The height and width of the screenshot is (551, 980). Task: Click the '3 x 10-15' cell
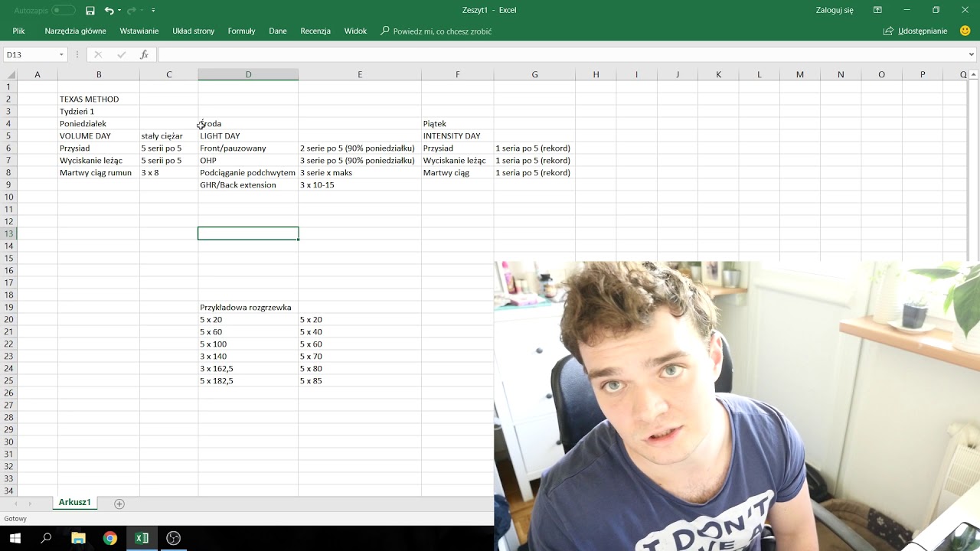point(360,184)
